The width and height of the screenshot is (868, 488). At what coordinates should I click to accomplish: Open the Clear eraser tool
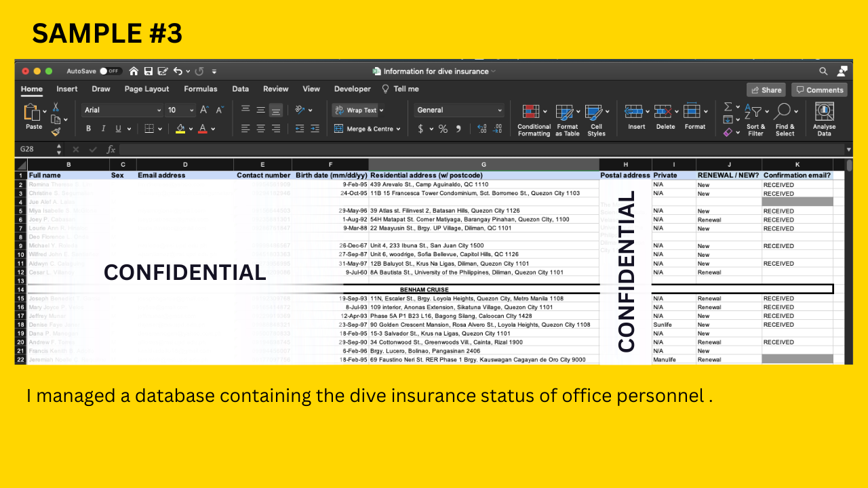[728, 132]
